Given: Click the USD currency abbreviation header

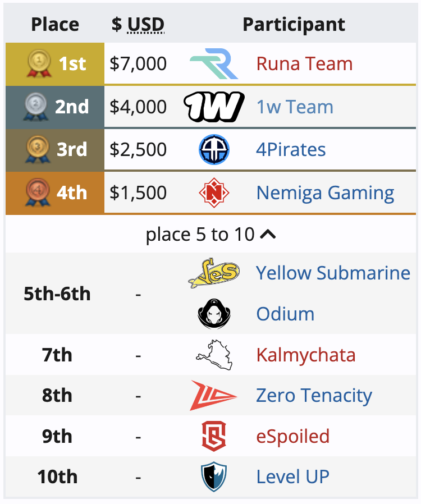Looking at the screenshot, I should click(146, 25).
